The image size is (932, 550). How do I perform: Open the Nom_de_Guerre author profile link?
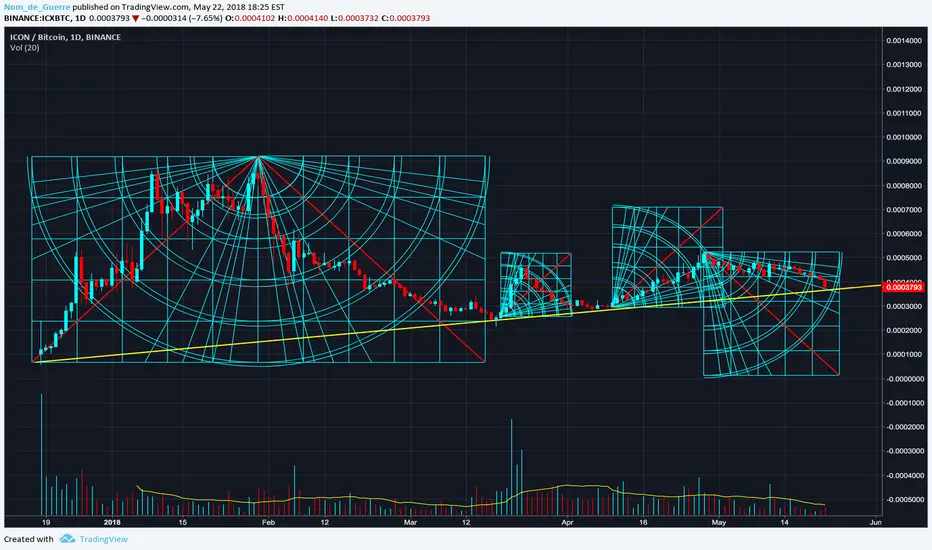37,7
